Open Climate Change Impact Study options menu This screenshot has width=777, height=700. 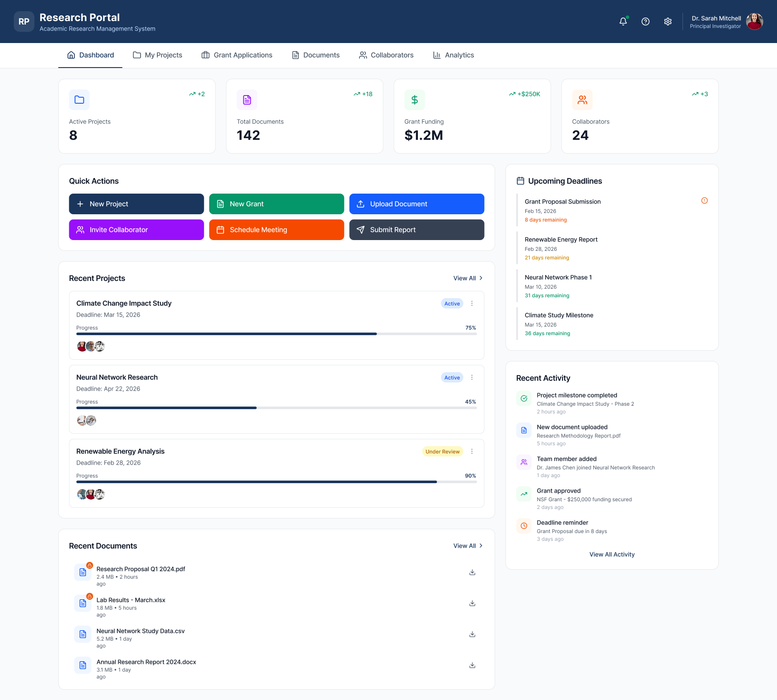pyautogui.click(x=472, y=303)
